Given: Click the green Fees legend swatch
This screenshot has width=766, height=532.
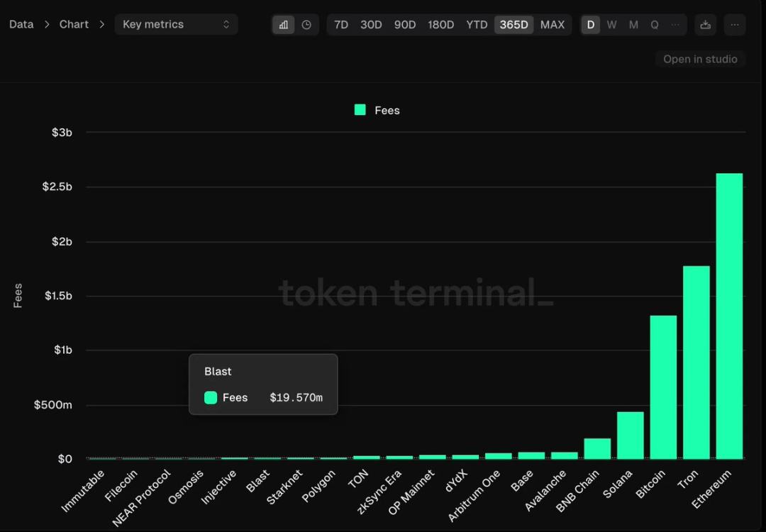Looking at the screenshot, I should click(x=360, y=110).
